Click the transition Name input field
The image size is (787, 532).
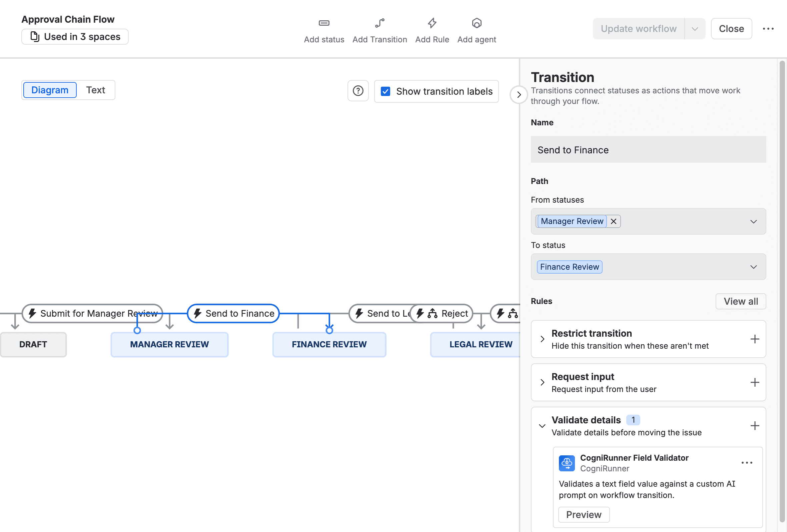click(648, 150)
